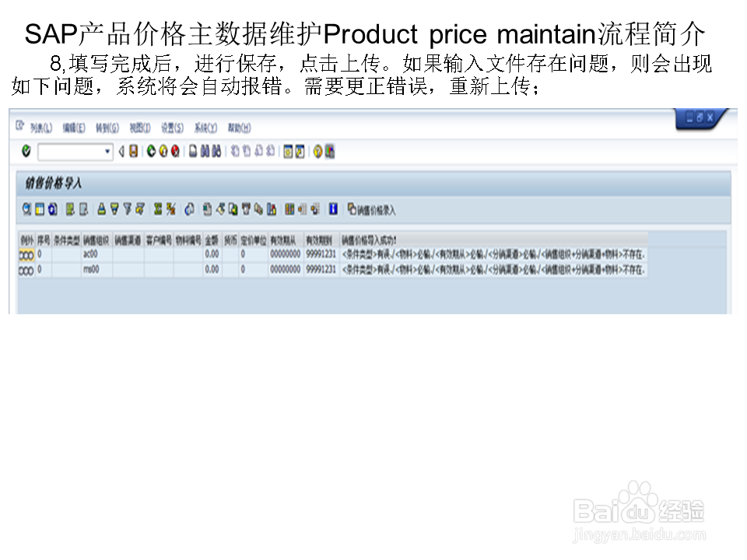Click the Customize local layout icon

click(x=330, y=152)
